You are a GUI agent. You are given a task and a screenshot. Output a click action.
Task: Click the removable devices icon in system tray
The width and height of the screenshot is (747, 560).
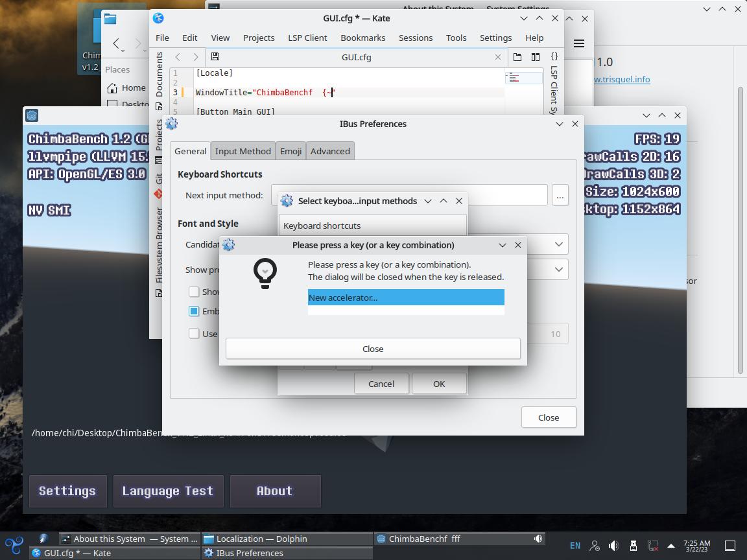633,546
